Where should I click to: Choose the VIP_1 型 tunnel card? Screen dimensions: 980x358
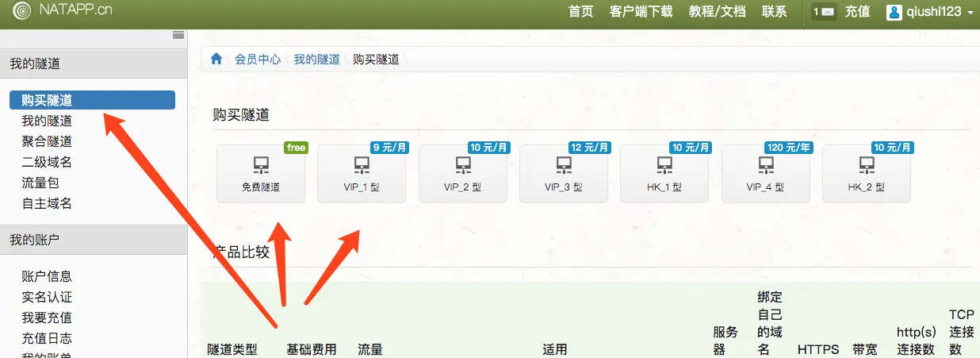pos(362,174)
